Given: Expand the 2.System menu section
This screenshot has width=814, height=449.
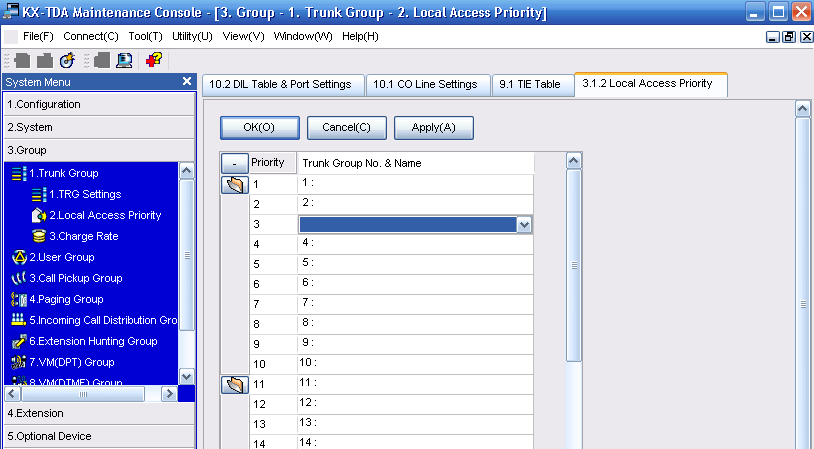Looking at the screenshot, I should (99, 127).
